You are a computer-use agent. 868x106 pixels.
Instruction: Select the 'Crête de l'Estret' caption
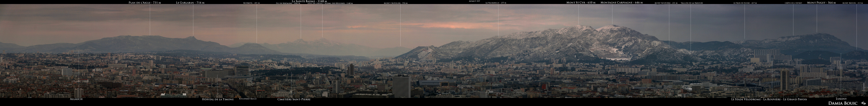click(793, 3)
